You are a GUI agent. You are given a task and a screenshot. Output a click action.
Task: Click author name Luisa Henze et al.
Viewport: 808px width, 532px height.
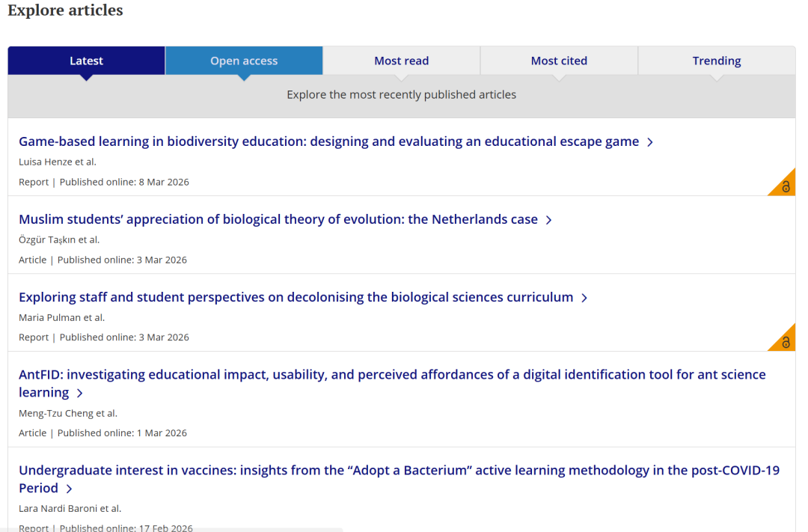coord(58,162)
